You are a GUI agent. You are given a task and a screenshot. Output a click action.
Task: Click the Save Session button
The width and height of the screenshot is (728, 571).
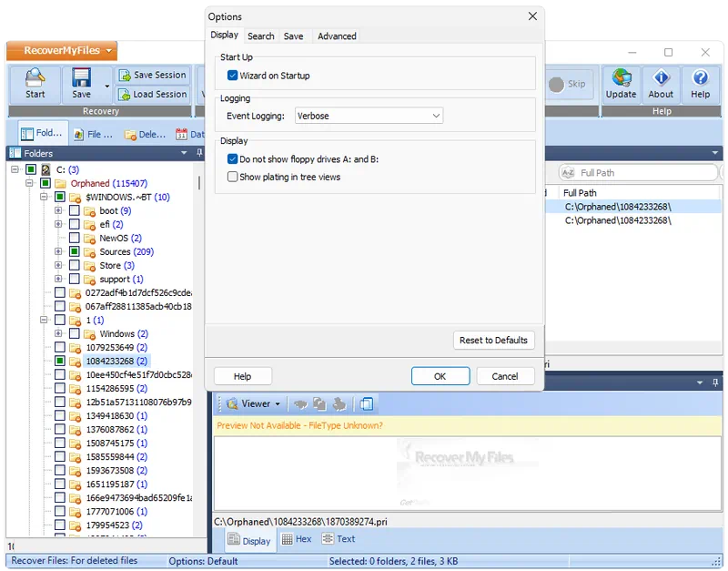coord(153,75)
